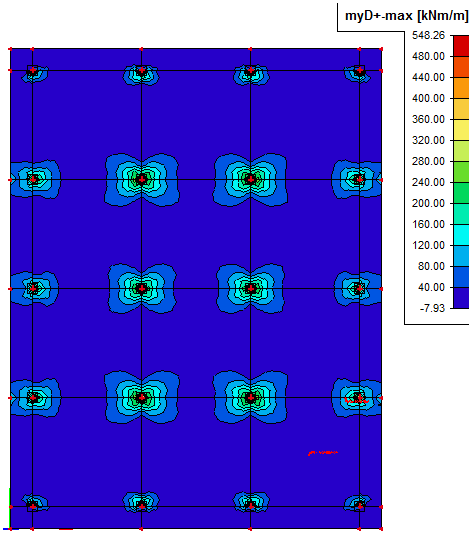
Task: Select the bright green 280–240 legend band
Action: pos(461,172)
